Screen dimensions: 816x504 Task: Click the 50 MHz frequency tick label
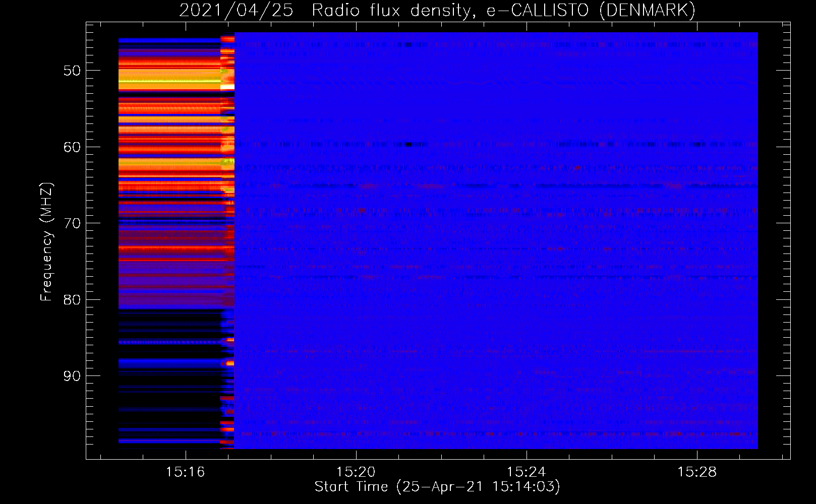click(x=72, y=71)
